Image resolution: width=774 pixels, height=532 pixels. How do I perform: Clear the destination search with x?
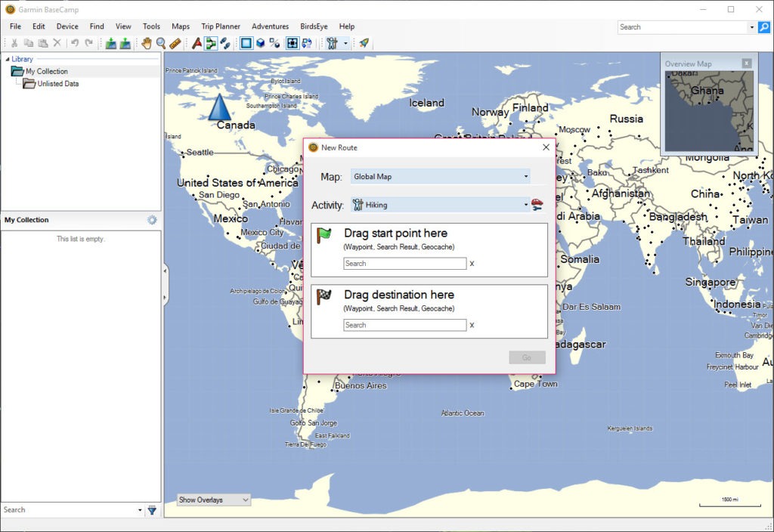(x=472, y=325)
